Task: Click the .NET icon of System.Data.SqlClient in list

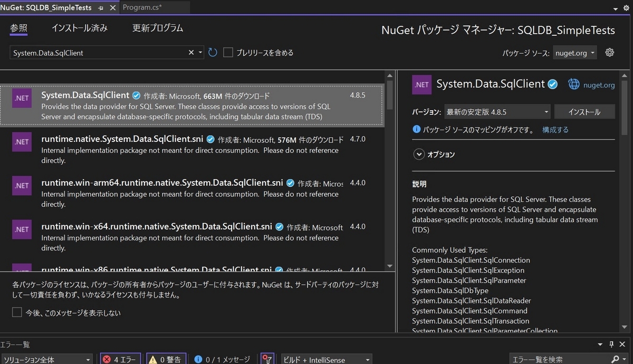Action: [x=22, y=99]
